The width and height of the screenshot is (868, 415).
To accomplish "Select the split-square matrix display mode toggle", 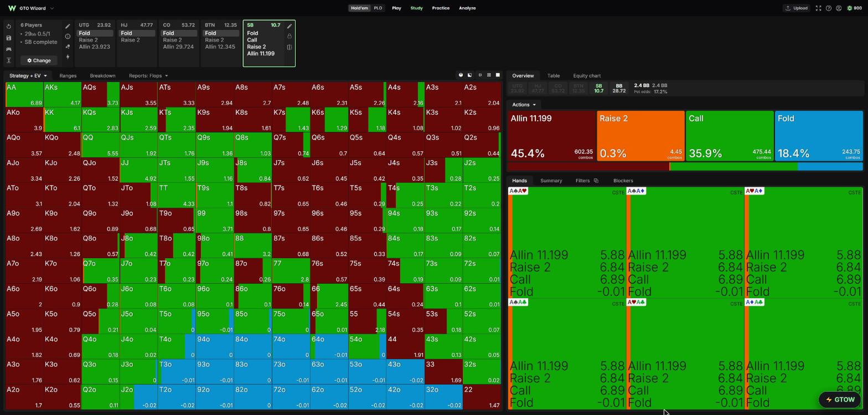I will (470, 75).
